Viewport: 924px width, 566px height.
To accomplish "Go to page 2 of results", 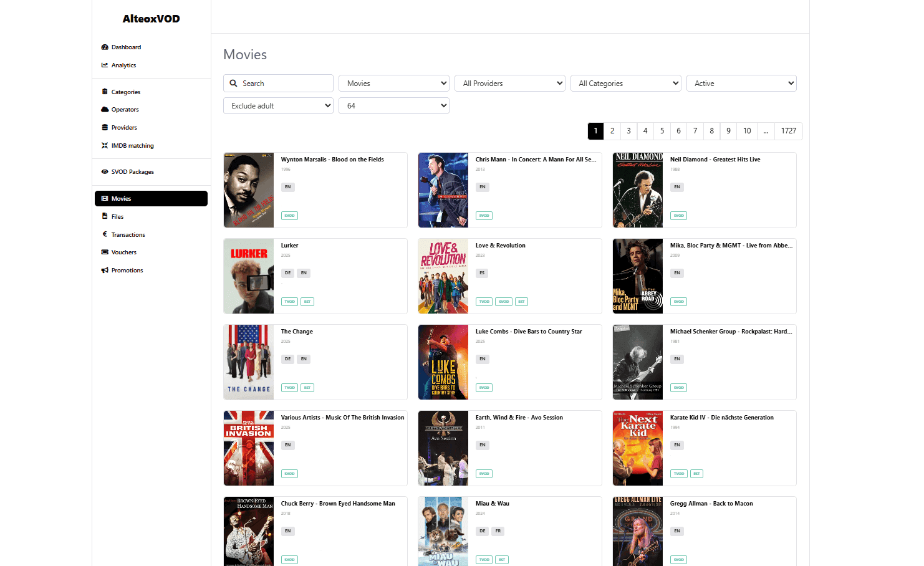I will point(612,131).
